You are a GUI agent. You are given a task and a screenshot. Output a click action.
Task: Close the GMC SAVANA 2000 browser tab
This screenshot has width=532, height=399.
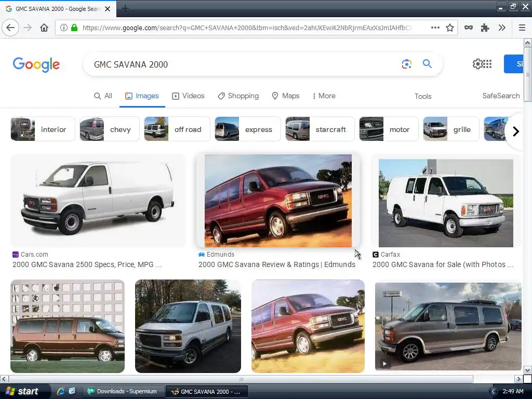coord(108,9)
